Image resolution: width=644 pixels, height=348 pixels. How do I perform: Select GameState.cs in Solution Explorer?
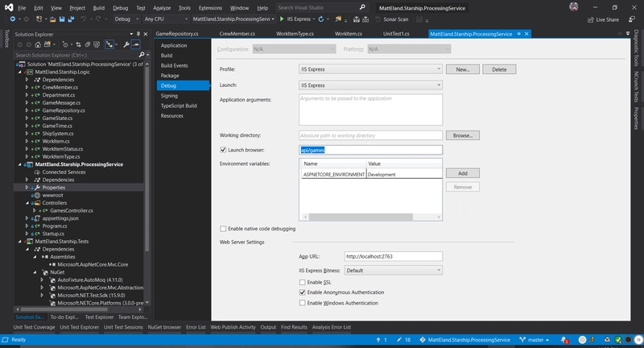pyautogui.click(x=57, y=118)
